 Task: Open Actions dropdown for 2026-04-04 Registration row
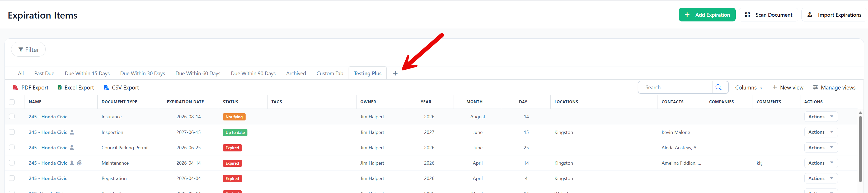[x=820, y=178]
